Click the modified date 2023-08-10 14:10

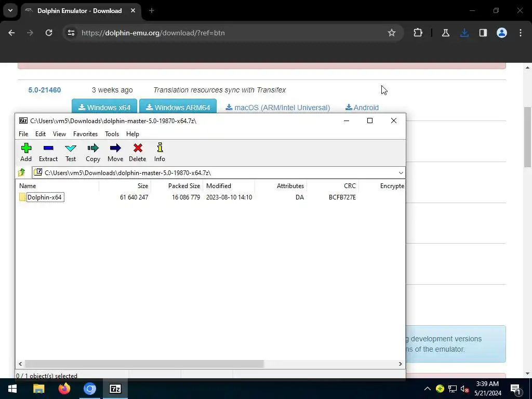[229, 197]
